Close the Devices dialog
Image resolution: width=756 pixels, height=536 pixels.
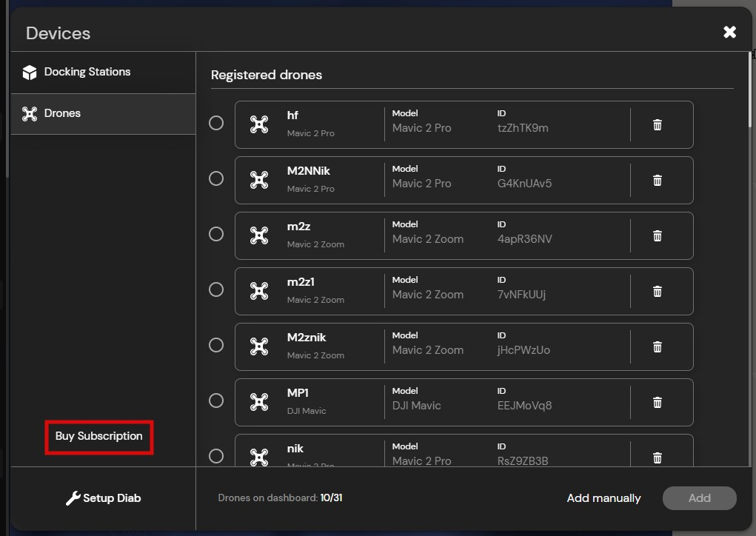click(729, 32)
